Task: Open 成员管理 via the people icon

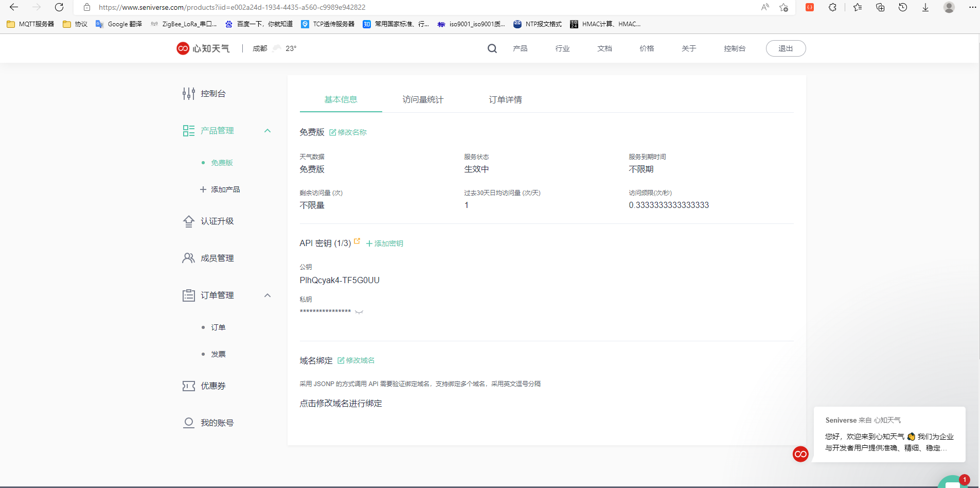Action: 188,258
